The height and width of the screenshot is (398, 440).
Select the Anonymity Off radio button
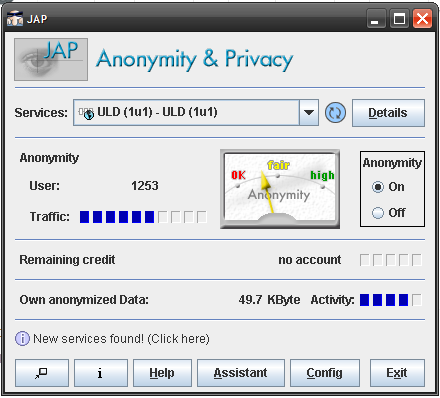point(378,213)
